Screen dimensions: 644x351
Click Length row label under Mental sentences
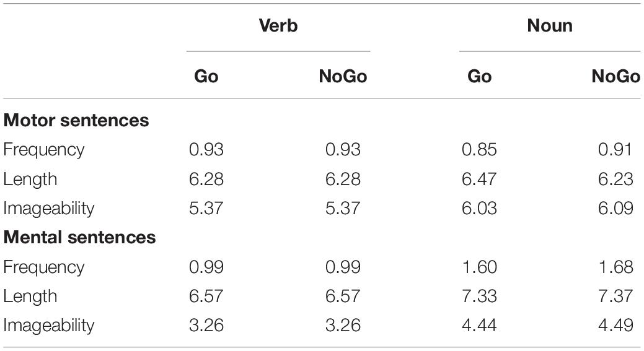30,296
